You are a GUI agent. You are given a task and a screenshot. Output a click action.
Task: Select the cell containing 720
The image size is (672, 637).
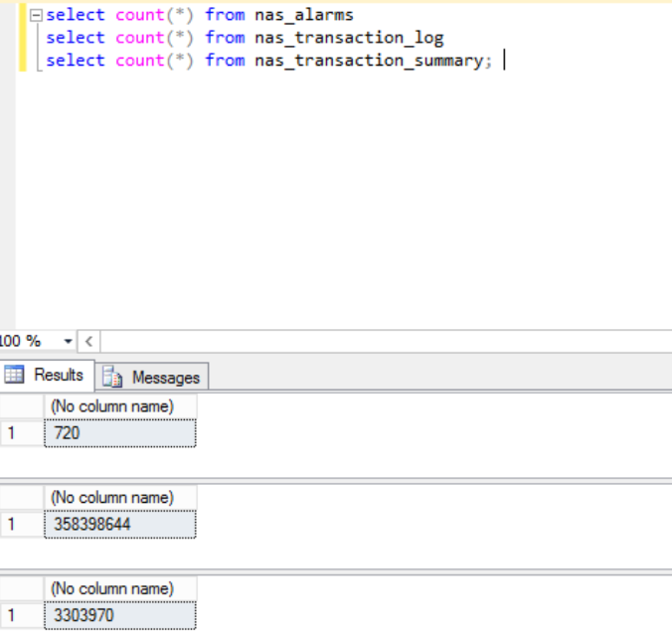pyautogui.click(x=120, y=433)
